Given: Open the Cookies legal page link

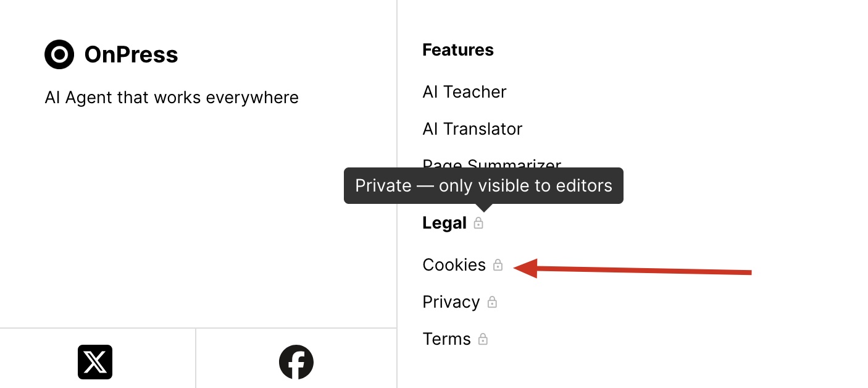Looking at the screenshot, I should pyautogui.click(x=454, y=265).
